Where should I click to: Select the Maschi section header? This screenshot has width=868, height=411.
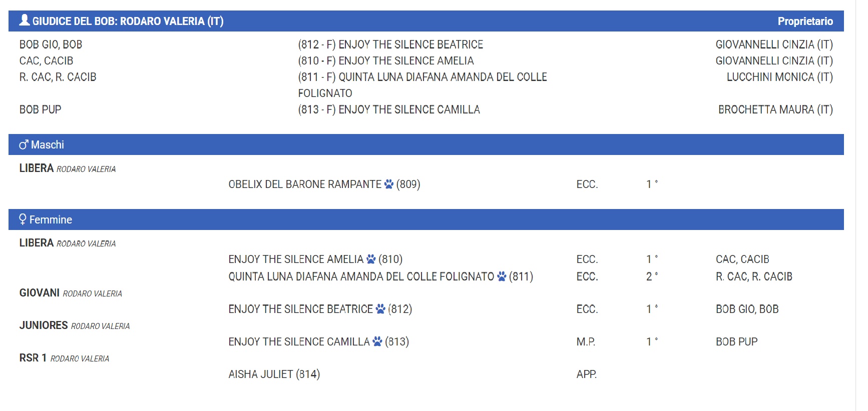point(426,144)
